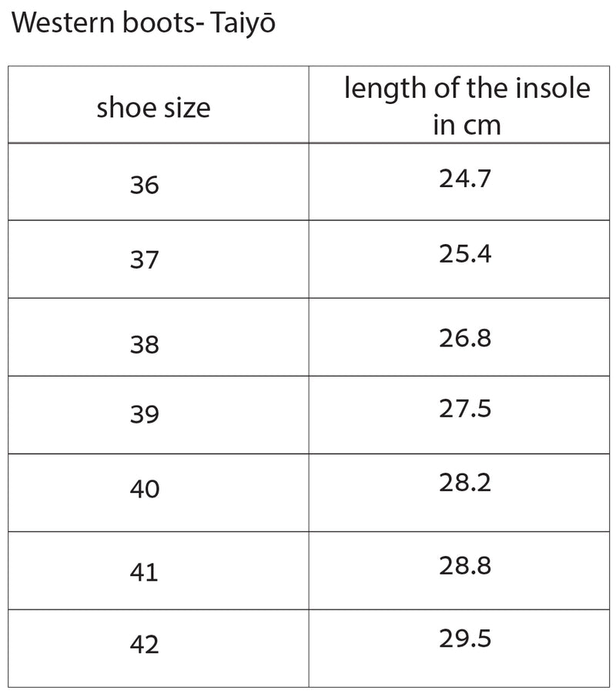Click the 25.4 insole length value
Image resolution: width=616 pixels, height=693 pixels.
[465, 254]
